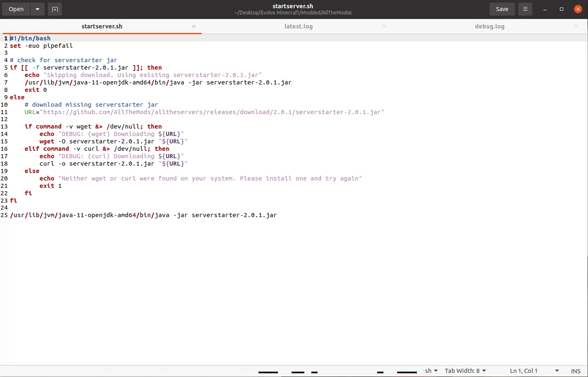Click the Save button
The height and width of the screenshot is (377, 588).
(502, 9)
